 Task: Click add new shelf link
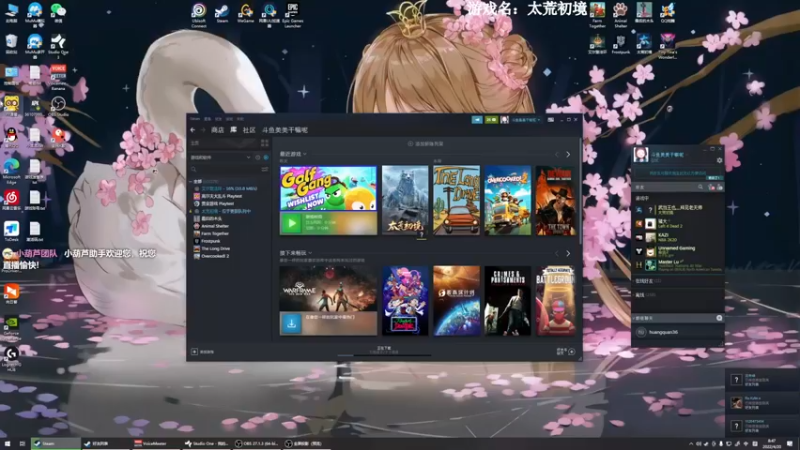click(426, 144)
